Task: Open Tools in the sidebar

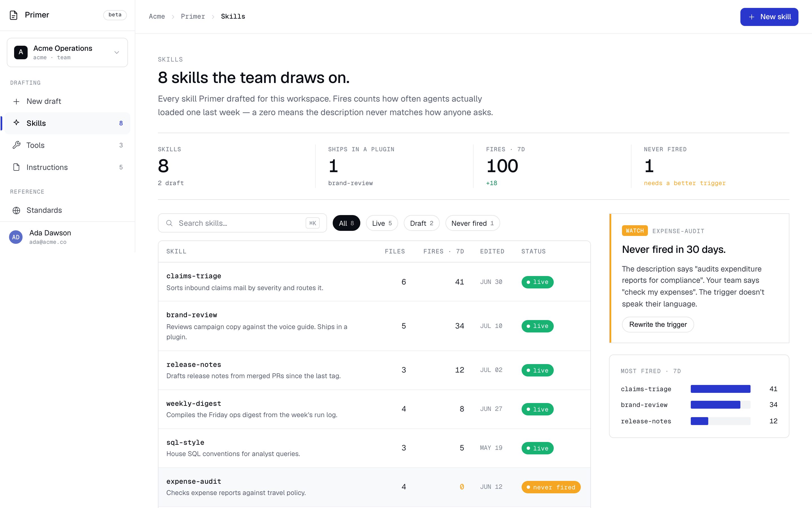Action: click(x=67, y=145)
